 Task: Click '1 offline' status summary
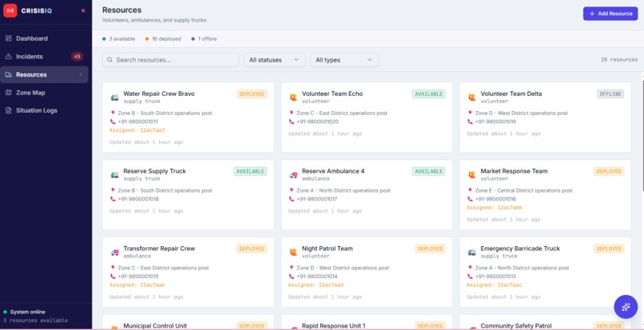(x=204, y=39)
